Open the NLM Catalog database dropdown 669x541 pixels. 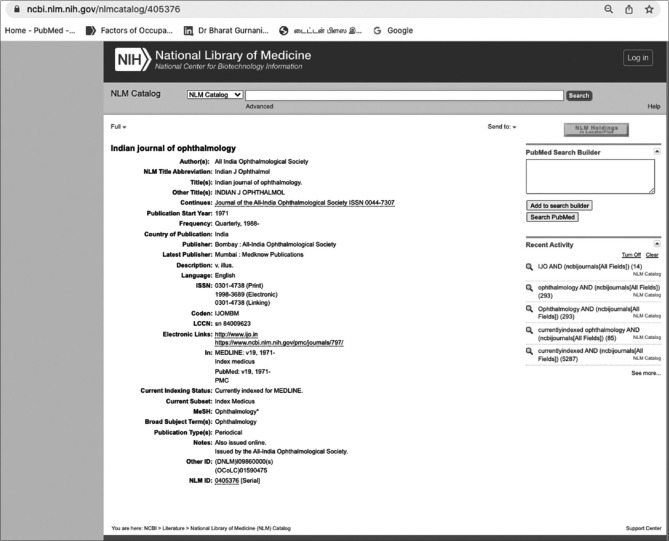214,95
